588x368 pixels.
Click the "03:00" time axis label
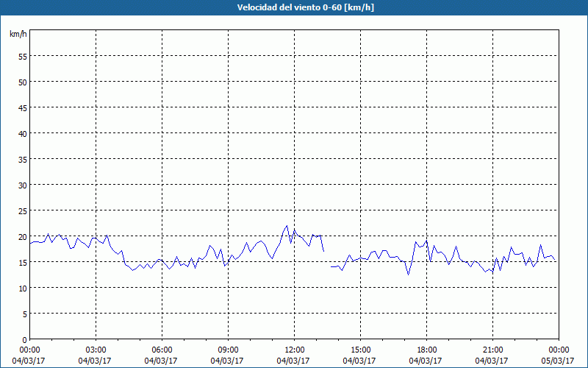point(96,350)
